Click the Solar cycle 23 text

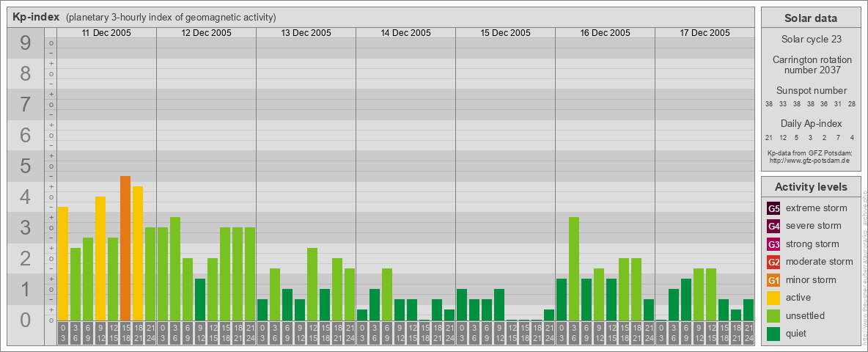pyautogui.click(x=811, y=40)
